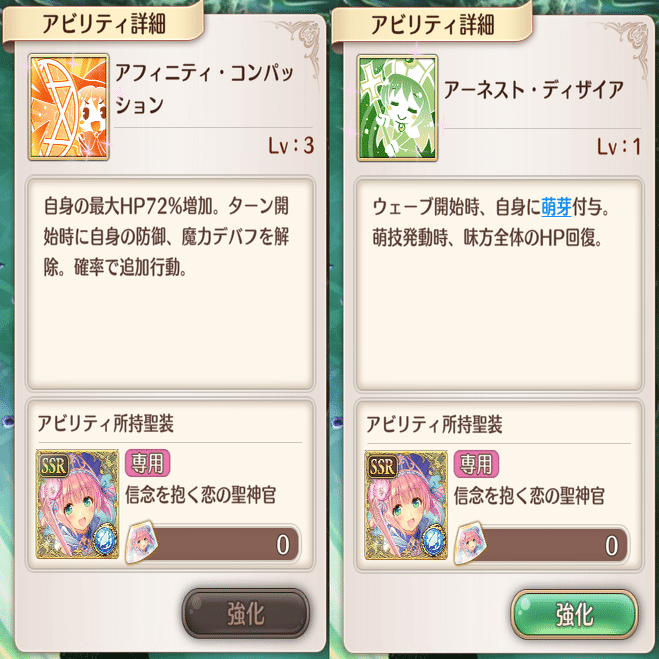Select the shard fragment icon in right panel

point(470,543)
